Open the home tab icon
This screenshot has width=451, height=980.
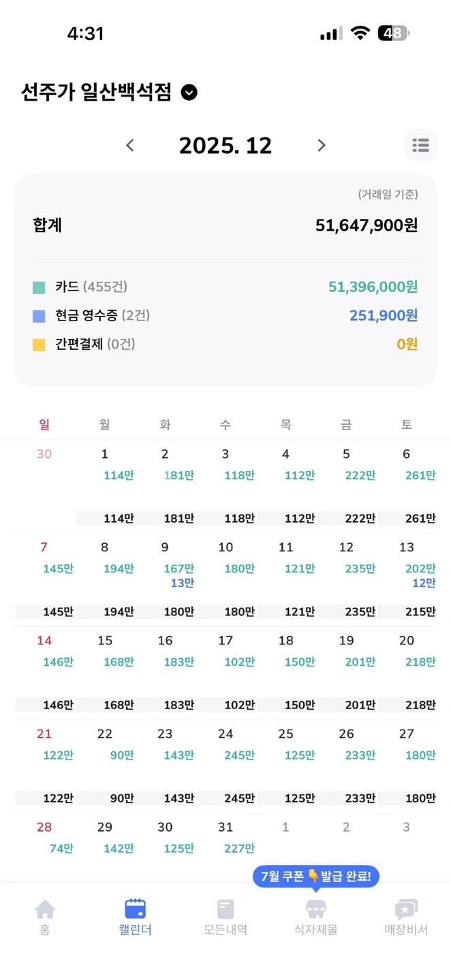click(45, 909)
